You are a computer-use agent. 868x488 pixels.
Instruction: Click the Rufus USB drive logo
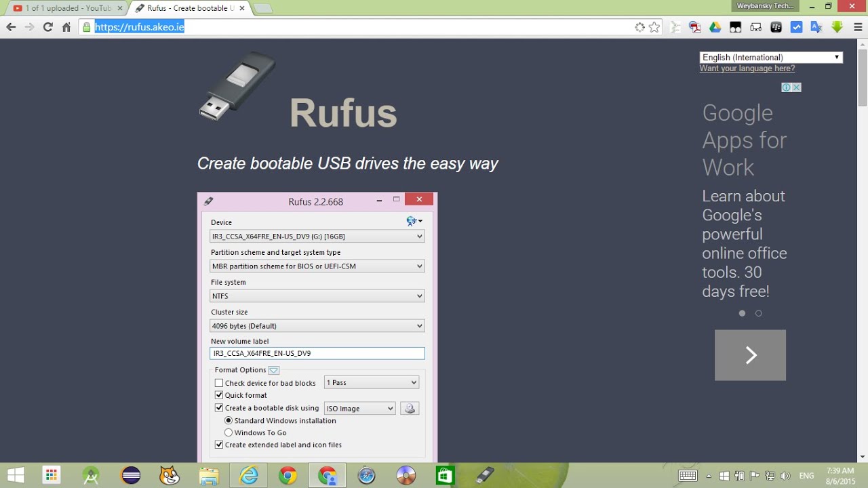237,86
